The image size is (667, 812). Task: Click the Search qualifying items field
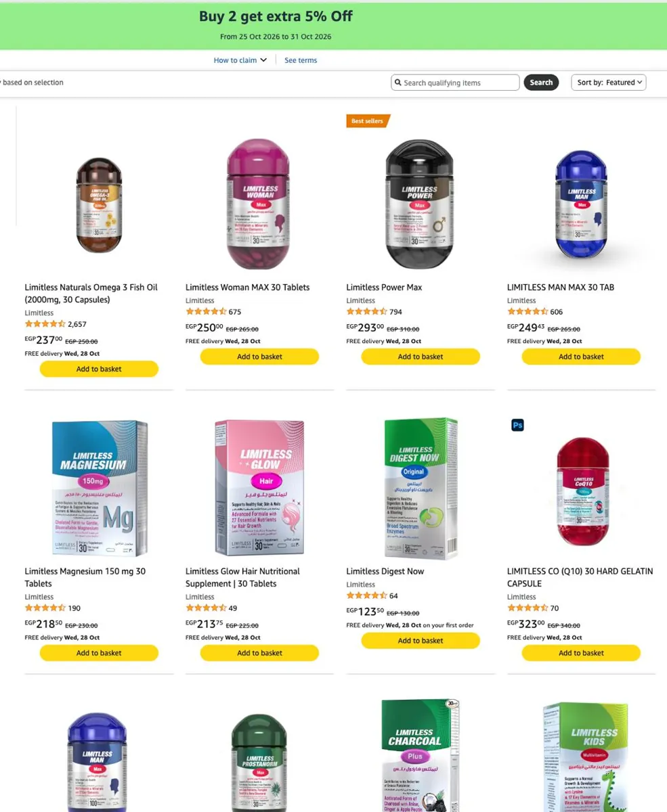pyautogui.click(x=455, y=83)
